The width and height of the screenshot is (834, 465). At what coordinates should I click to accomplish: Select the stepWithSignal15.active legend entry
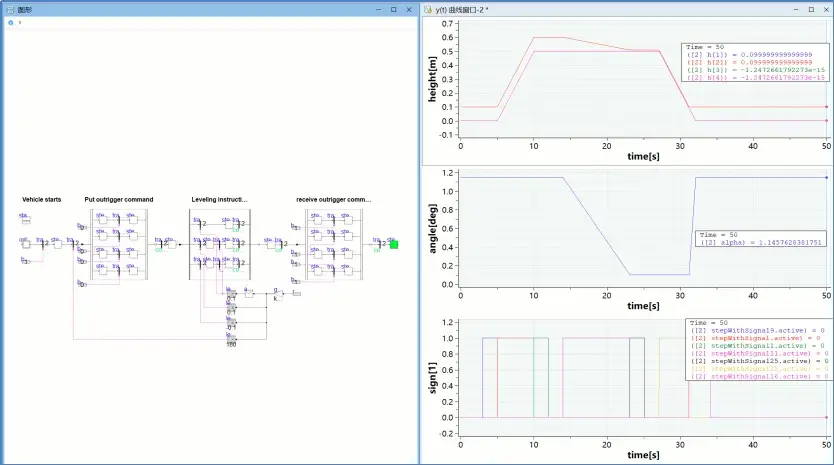(760, 369)
